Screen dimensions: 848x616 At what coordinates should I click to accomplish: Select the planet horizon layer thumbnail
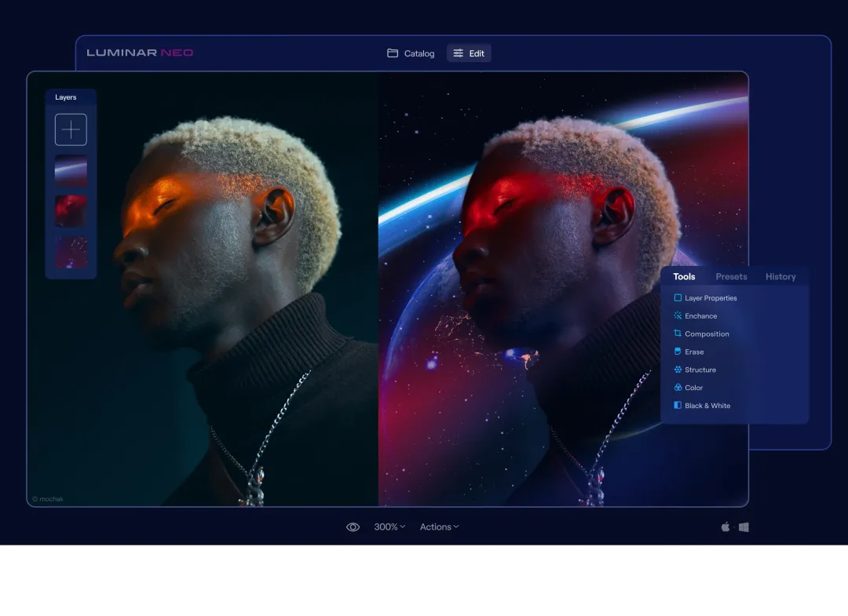pyautogui.click(x=71, y=171)
